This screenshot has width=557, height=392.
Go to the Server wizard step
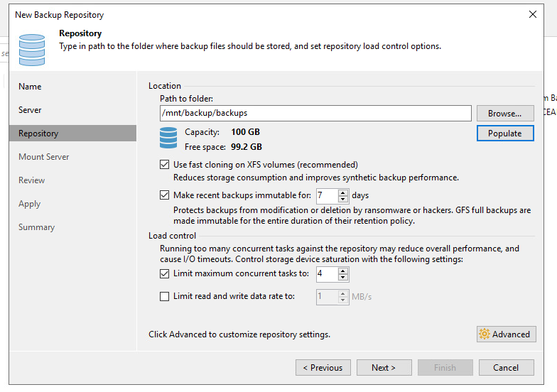(x=30, y=110)
